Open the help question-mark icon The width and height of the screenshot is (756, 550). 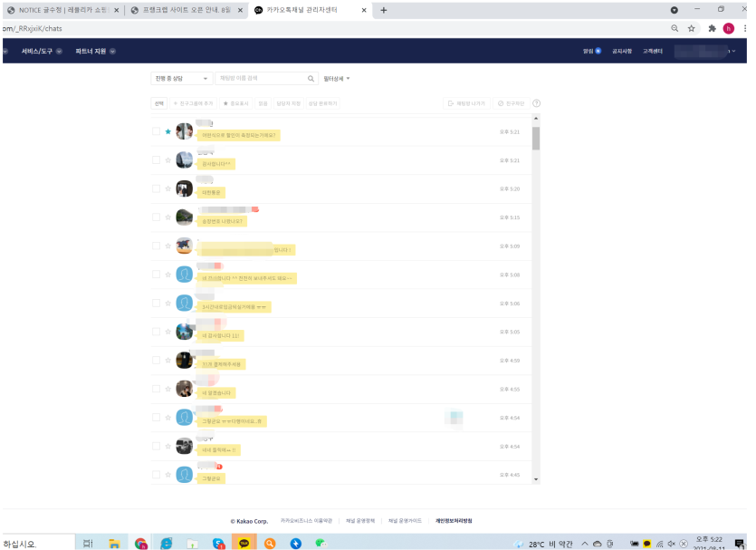coord(536,103)
